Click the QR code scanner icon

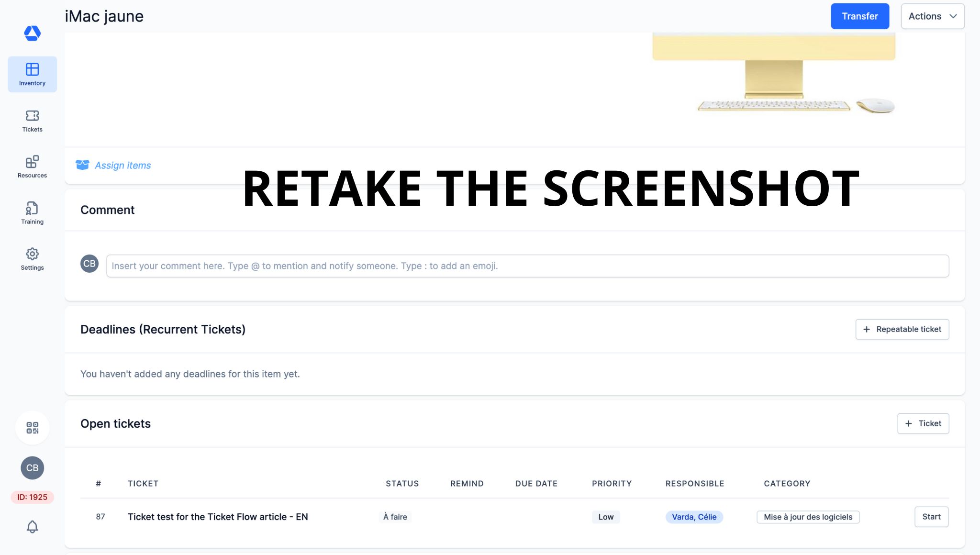tap(32, 428)
